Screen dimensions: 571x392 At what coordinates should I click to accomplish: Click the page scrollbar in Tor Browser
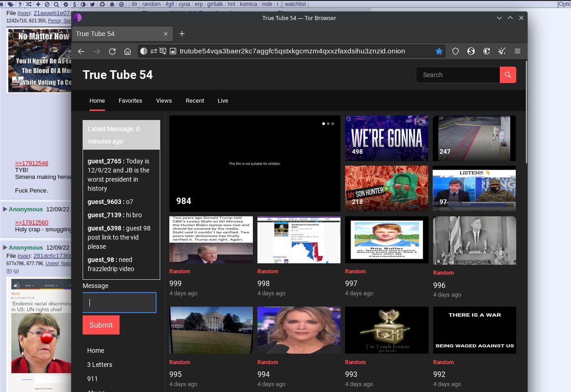(526, 112)
